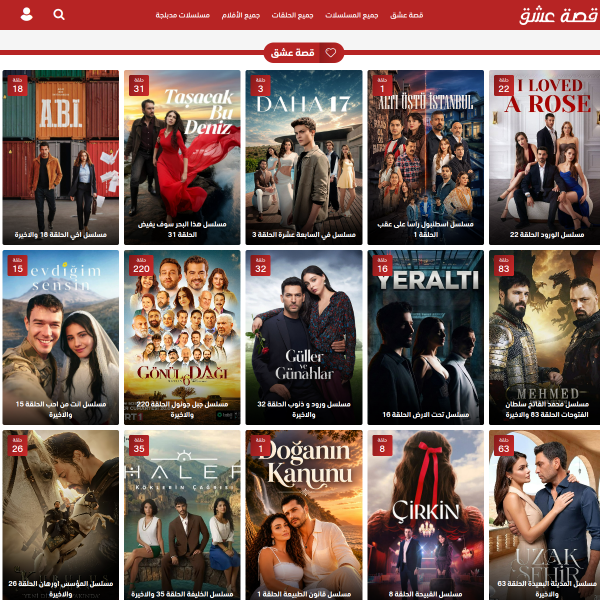The width and height of the screenshot is (600, 600).
Task: Click episode 18 badge on A.B.I.
Action: pos(18,85)
